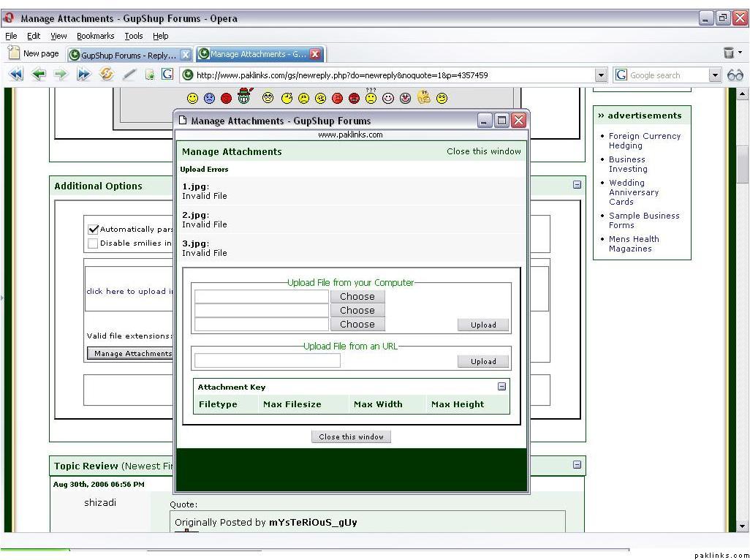The width and height of the screenshot is (750, 560).
Task: Click the Rewind navigation icon in toolbar
Action: click(x=16, y=75)
